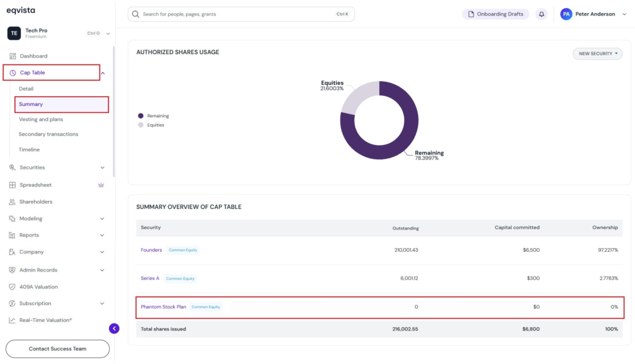Screen dimensions: 635x364
Task: Expand the Reports menu chevron
Action: click(x=102, y=235)
